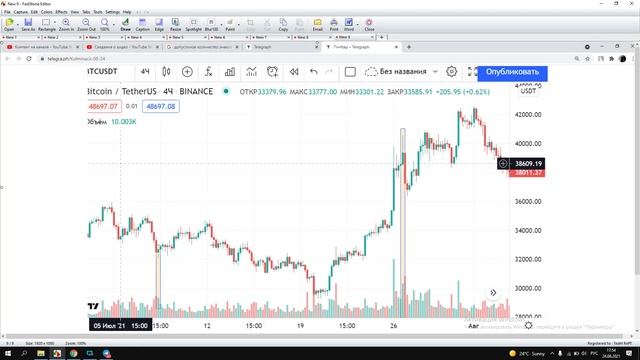Click the horizontal scrollbar at bottom

[x=313, y=336]
